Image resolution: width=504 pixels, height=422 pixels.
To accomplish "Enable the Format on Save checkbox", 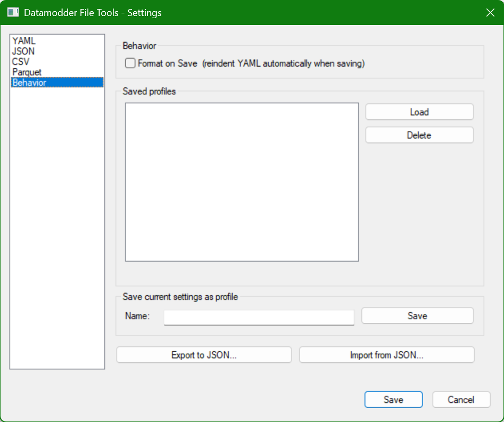I will point(130,63).
